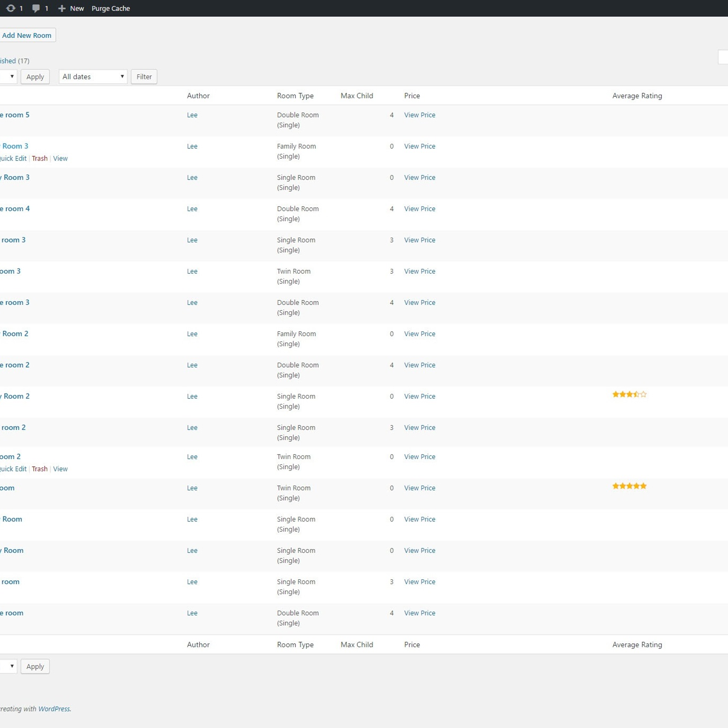This screenshot has width=728, height=728.
Task: Click the Published (17) filter link
Action: (x=15, y=61)
